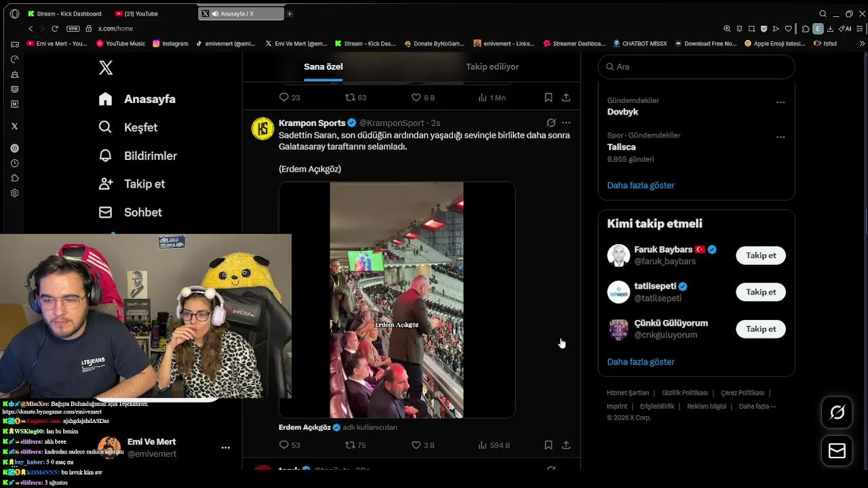Open Takip et in left navigation

(x=132, y=184)
